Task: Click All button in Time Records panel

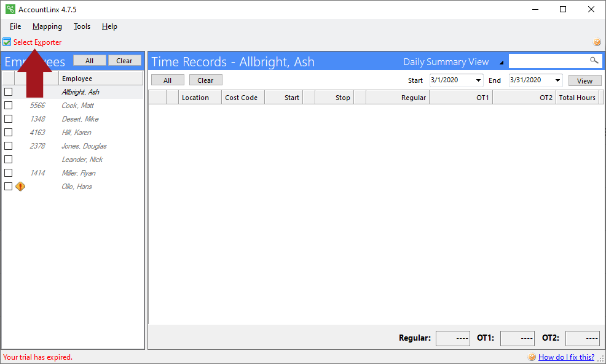Action: point(167,80)
